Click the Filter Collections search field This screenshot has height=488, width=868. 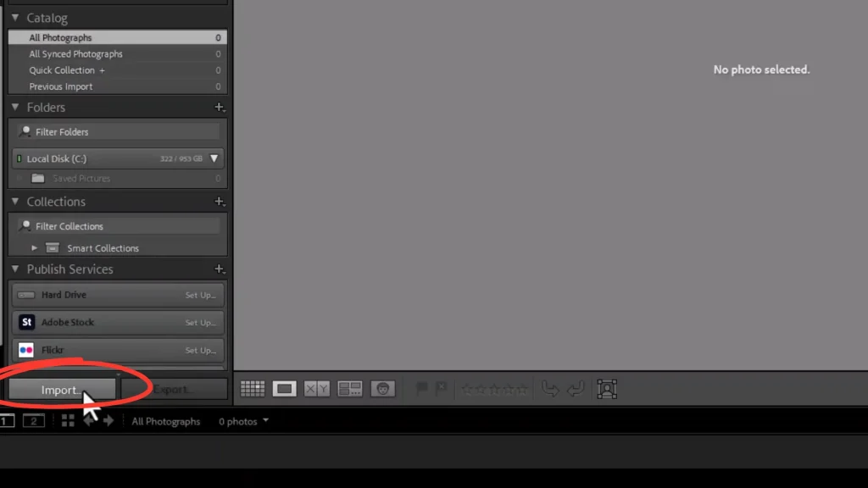click(x=117, y=225)
